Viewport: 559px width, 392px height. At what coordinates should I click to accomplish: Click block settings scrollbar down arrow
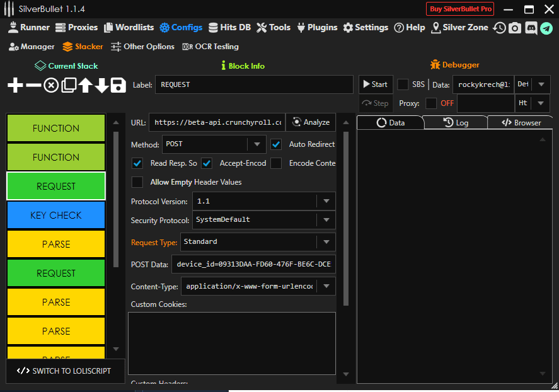coord(346,374)
